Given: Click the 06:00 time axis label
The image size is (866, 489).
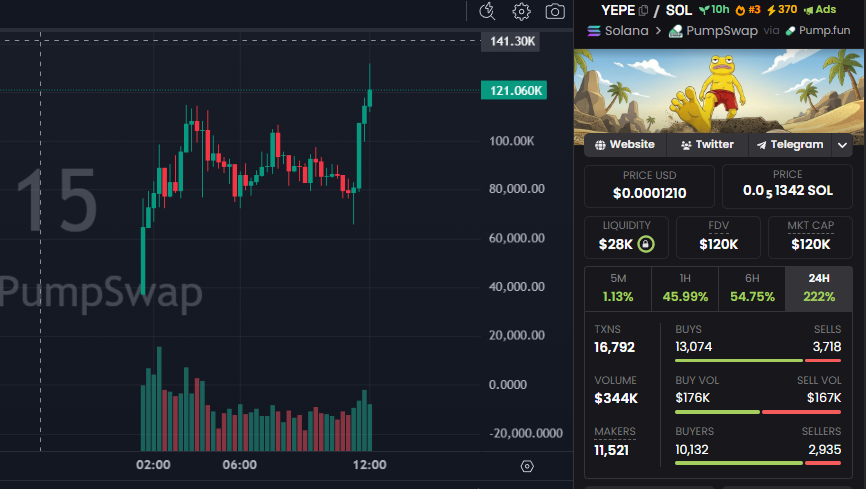Looking at the screenshot, I should (x=240, y=465).
